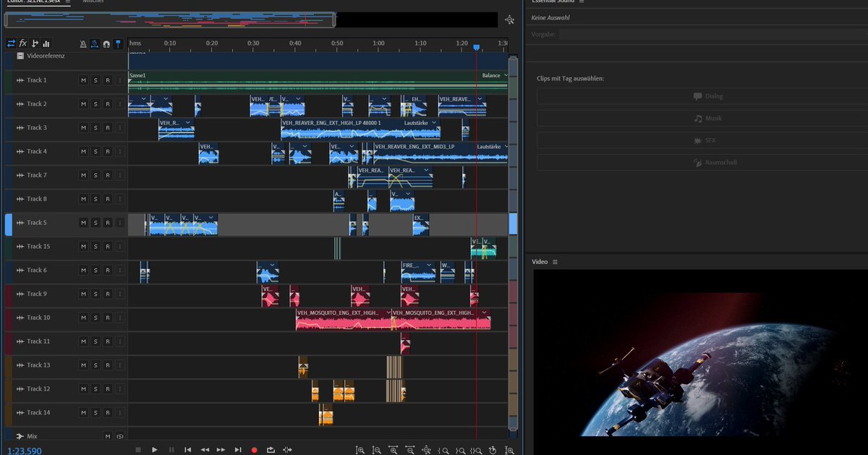This screenshot has width=868, height=455.
Task: Switch to the Mischer tab
Action: click(x=93, y=2)
